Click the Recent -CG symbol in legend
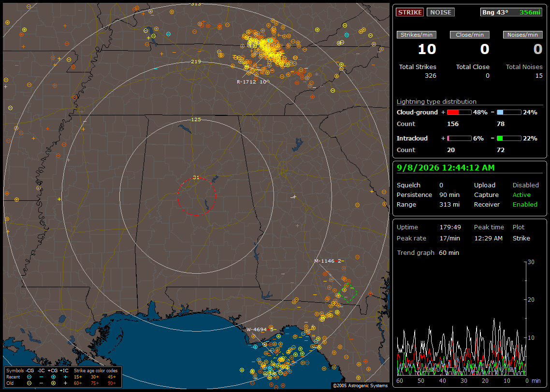This screenshot has height=392, width=550. (x=29, y=377)
